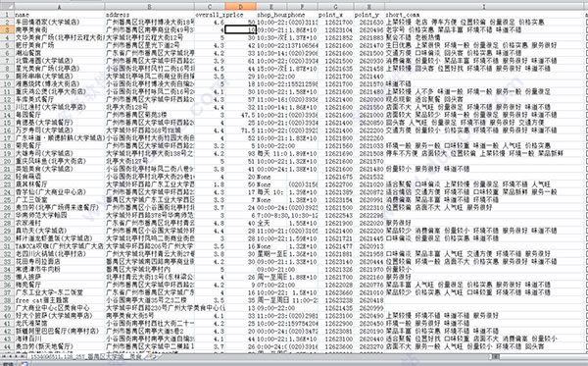Click "None" shop hours cell in row 25
This screenshot has height=366, width=588.
tap(271, 200)
